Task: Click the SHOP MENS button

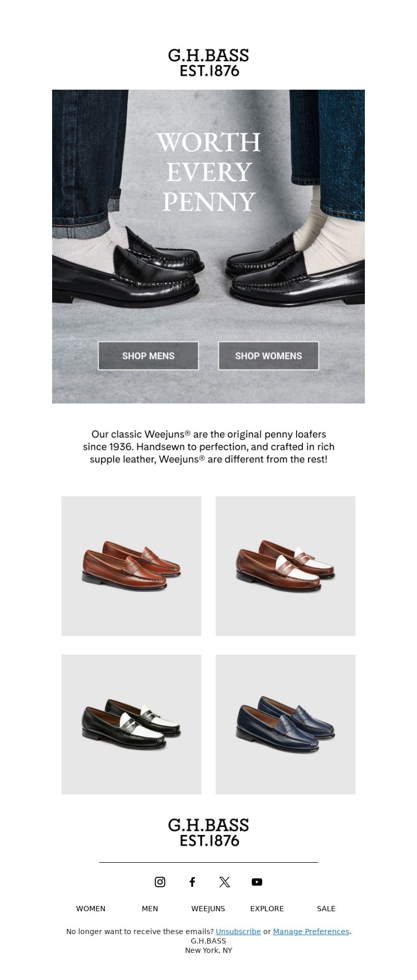Action: click(148, 356)
